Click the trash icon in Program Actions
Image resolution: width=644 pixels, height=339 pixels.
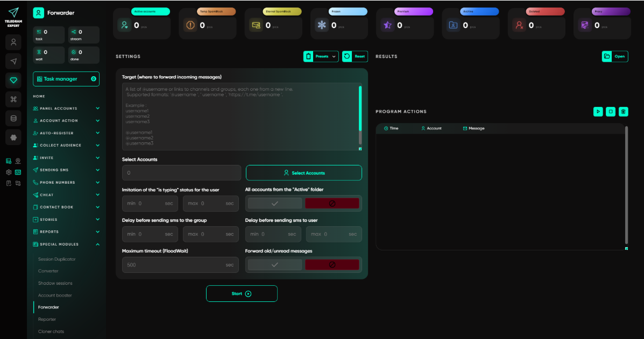click(x=624, y=112)
